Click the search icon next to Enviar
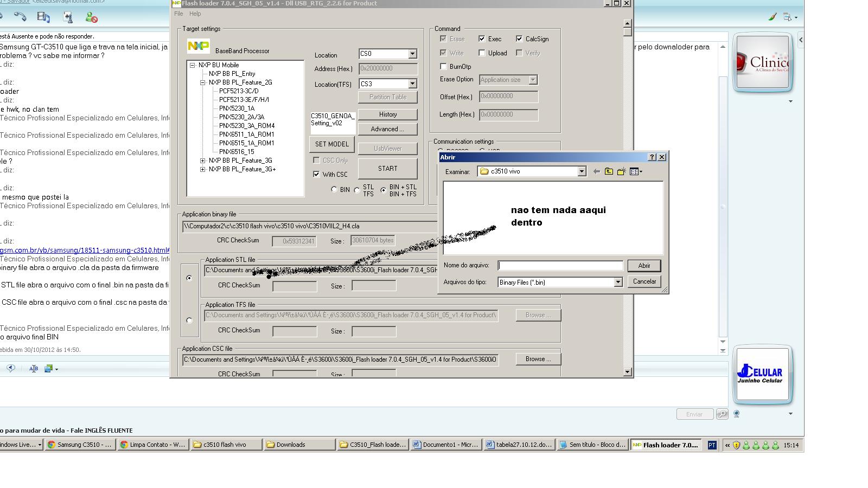868x488 pixels. 722,414
